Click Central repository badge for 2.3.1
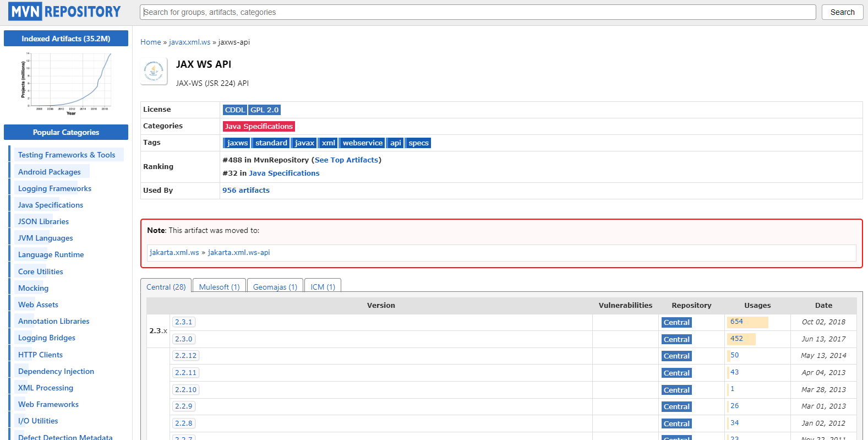The width and height of the screenshot is (868, 440). coord(676,323)
